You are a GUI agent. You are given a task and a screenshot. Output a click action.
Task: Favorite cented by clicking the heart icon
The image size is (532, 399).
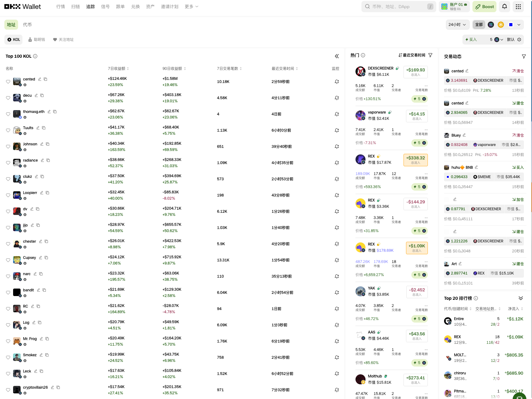point(8,81)
